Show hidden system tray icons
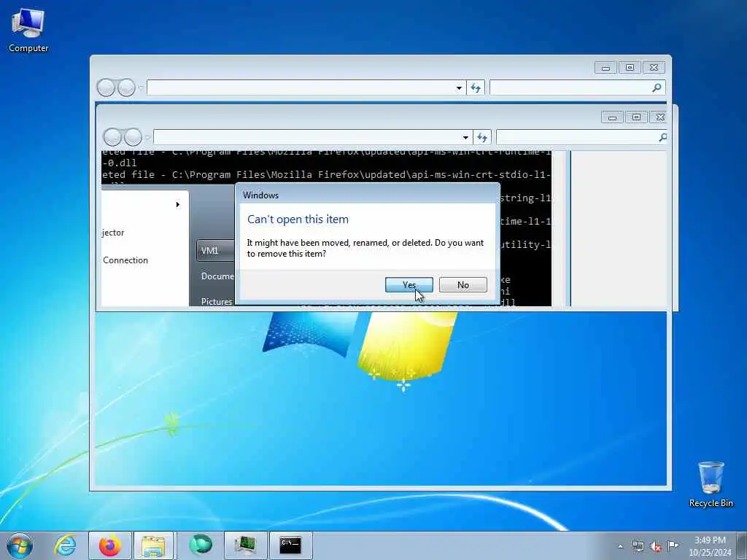Image resolution: width=747 pixels, height=560 pixels. point(620,547)
